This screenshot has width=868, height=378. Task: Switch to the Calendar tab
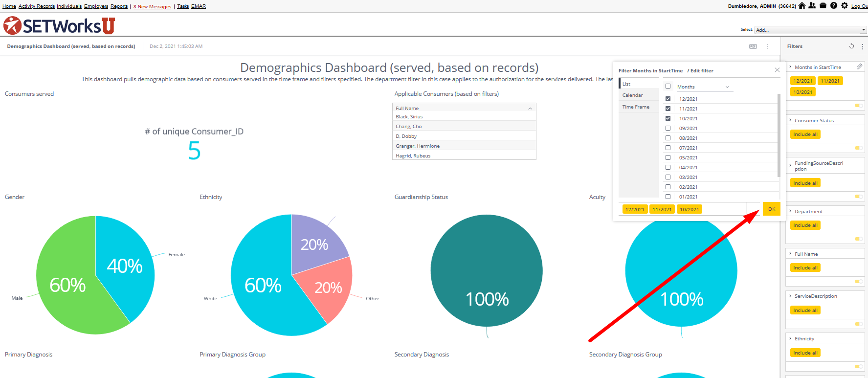coord(633,95)
